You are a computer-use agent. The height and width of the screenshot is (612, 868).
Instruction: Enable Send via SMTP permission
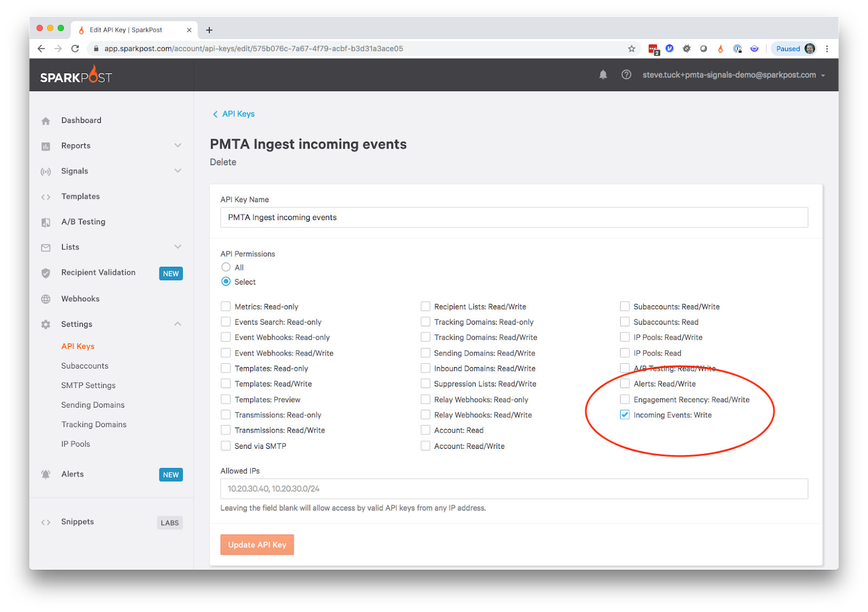[x=226, y=446]
